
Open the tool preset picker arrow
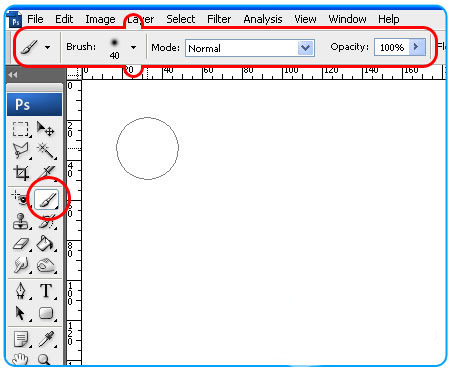(x=47, y=47)
